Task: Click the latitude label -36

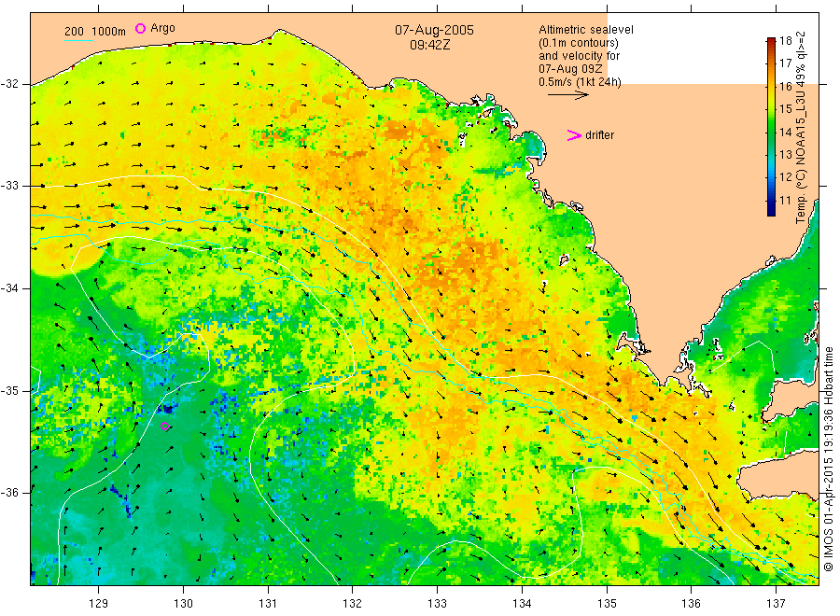Action: coord(9,493)
